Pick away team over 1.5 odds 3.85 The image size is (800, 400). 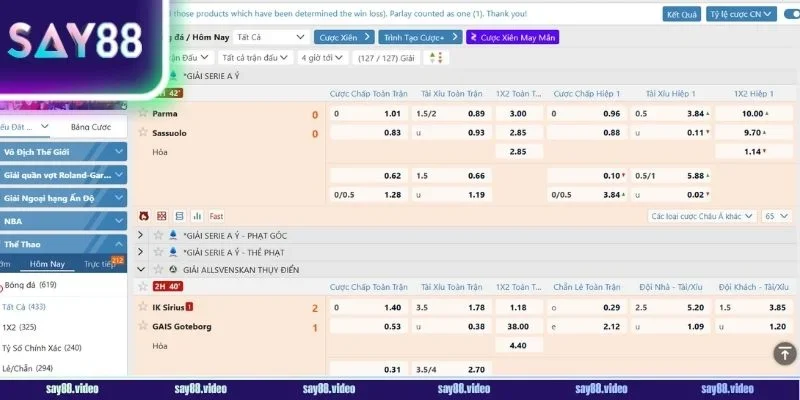[754, 308]
